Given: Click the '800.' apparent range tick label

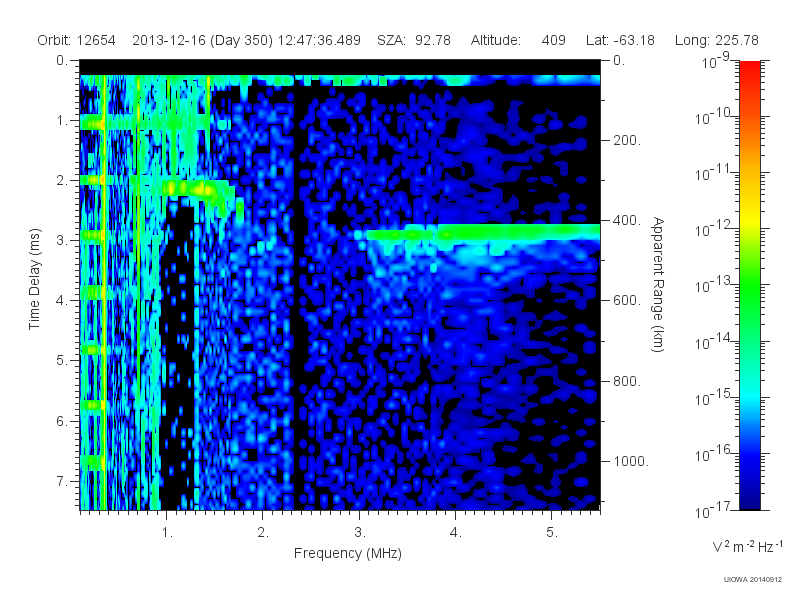Looking at the screenshot, I should point(627,381).
